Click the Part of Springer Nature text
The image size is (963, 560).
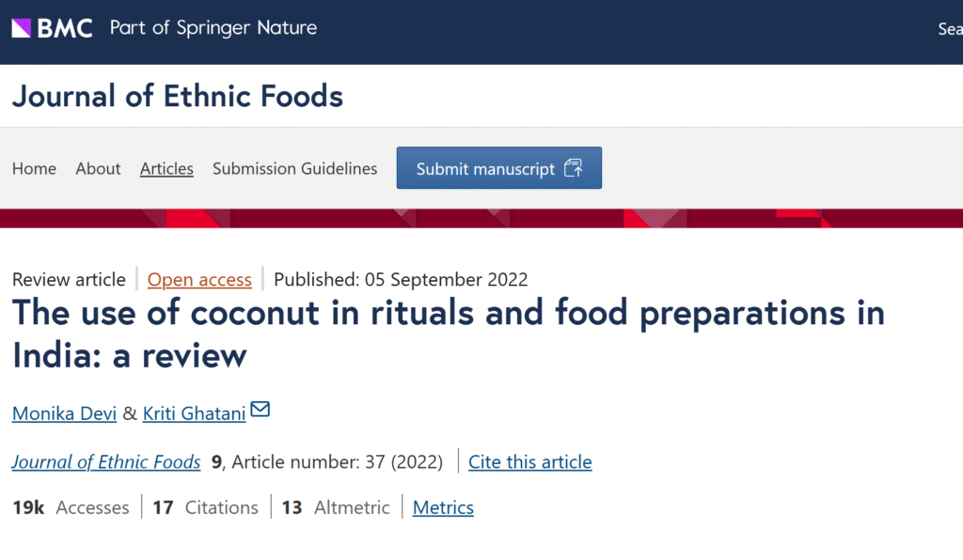click(213, 28)
